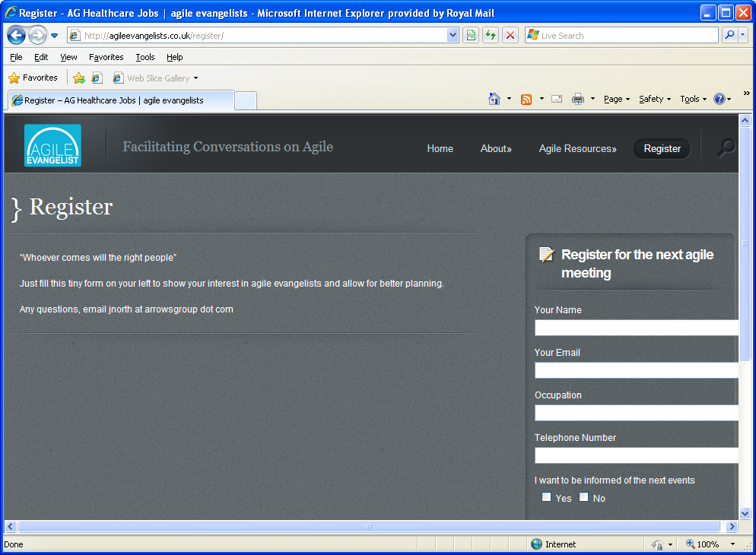Open a new blank tab
Screen dimensions: 756x555
tap(246, 100)
